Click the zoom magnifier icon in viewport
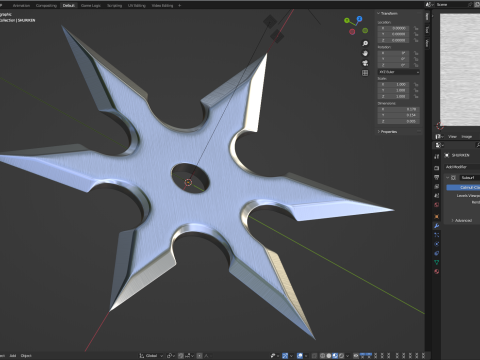Viewport: 480px width, 360px height. (x=365, y=43)
